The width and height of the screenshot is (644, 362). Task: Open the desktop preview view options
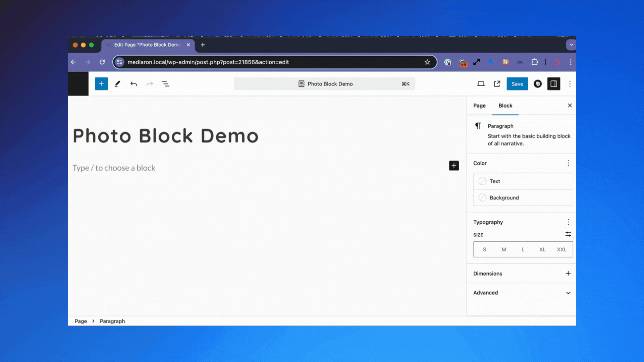pos(481,84)
